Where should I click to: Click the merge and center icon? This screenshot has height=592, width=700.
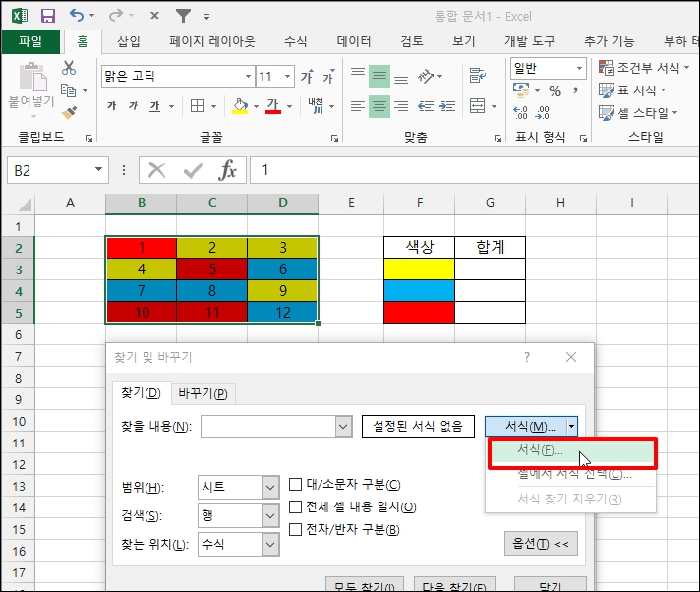coord(477,106)
